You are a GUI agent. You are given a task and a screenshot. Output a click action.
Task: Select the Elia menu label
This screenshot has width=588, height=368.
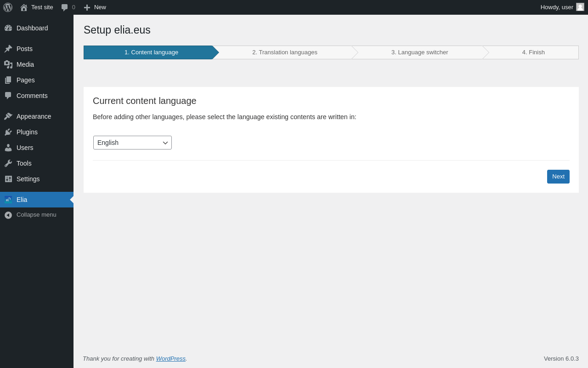coord(22,200)
